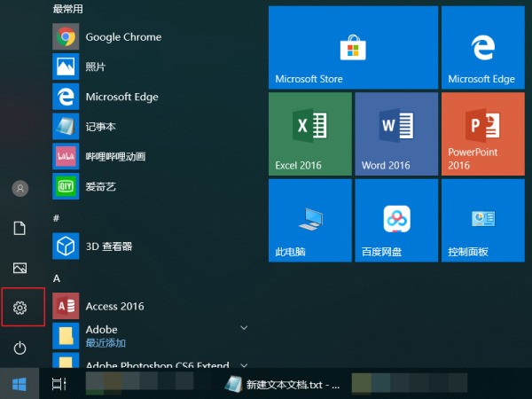Launch the 爱奇艺 app icon
This screenshot has height=399, width=532.
click(x=66, y=186)
